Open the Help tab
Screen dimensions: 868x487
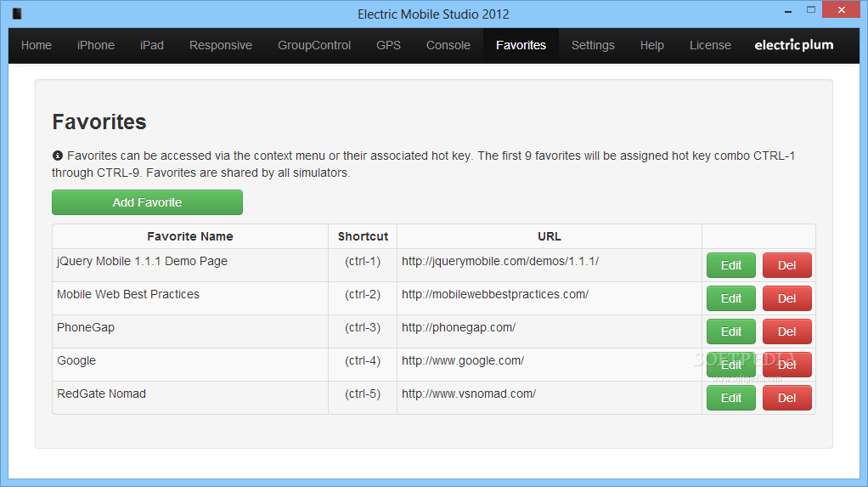pos(652,45)
